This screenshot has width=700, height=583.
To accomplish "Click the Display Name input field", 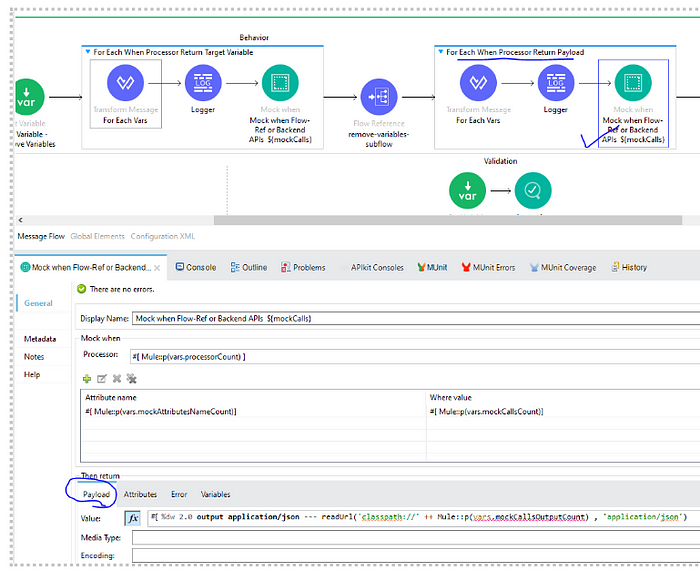I will 416,318.
